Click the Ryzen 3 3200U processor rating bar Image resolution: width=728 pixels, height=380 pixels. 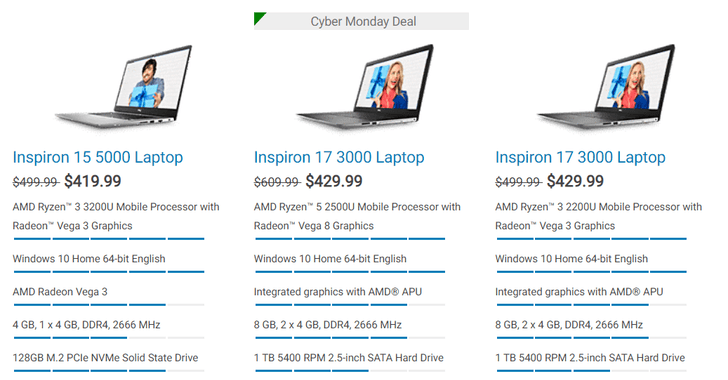(x=109, y=239)
